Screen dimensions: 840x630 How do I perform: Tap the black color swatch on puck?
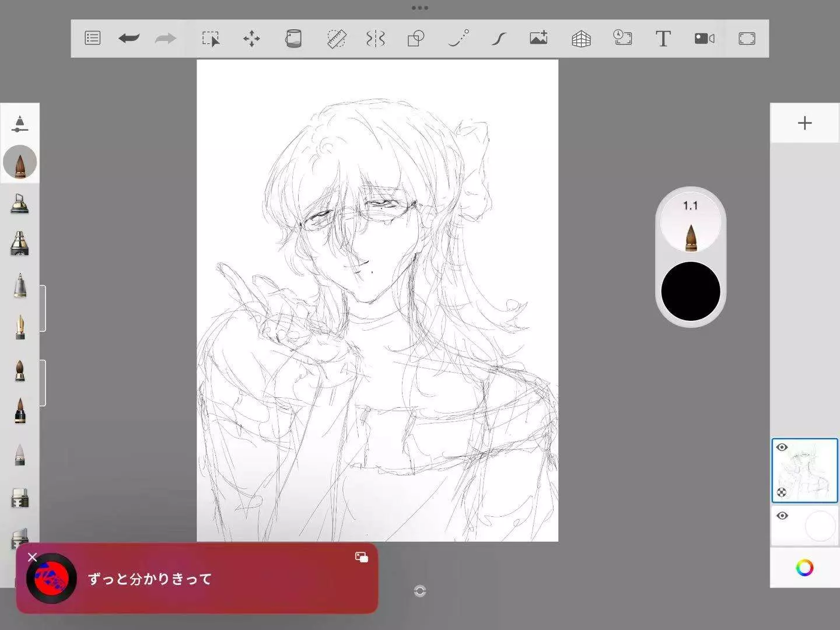(x=691, y=291)
